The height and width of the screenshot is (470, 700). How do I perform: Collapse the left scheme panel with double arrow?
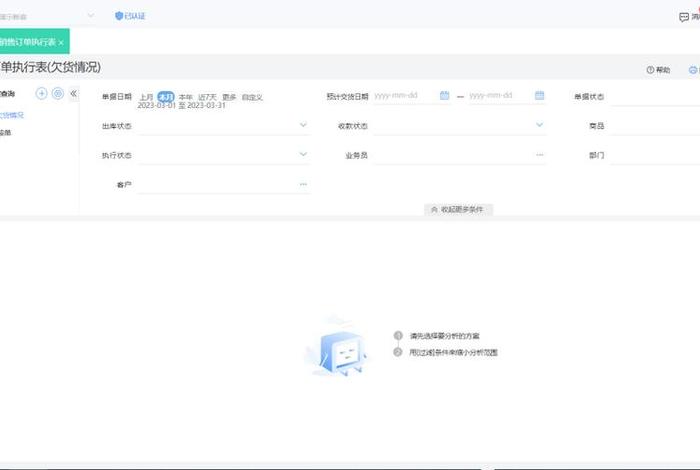[74, 93]
